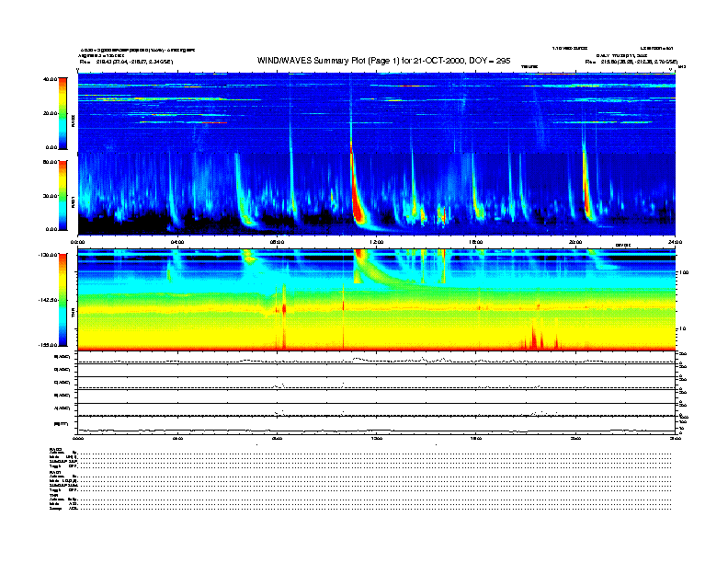This screenshot has width=728, height=563.
Task: Select the -142.50 label on TNR color bar
Action: coord(48,300)
